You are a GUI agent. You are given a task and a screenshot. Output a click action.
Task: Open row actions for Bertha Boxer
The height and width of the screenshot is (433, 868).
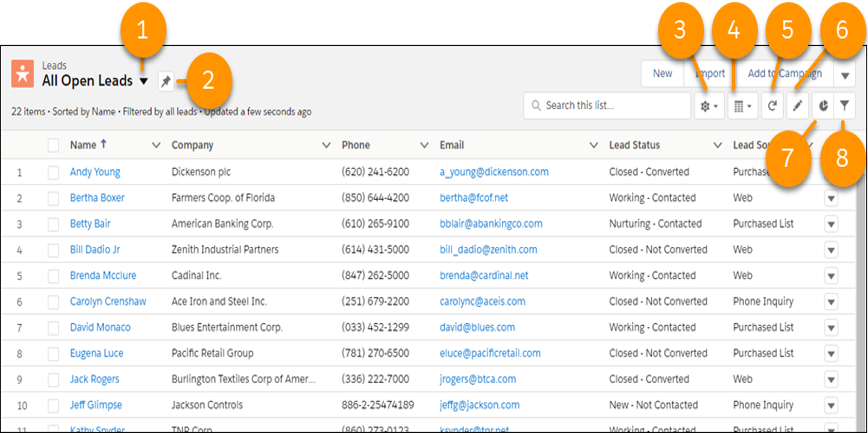(831, 198)
